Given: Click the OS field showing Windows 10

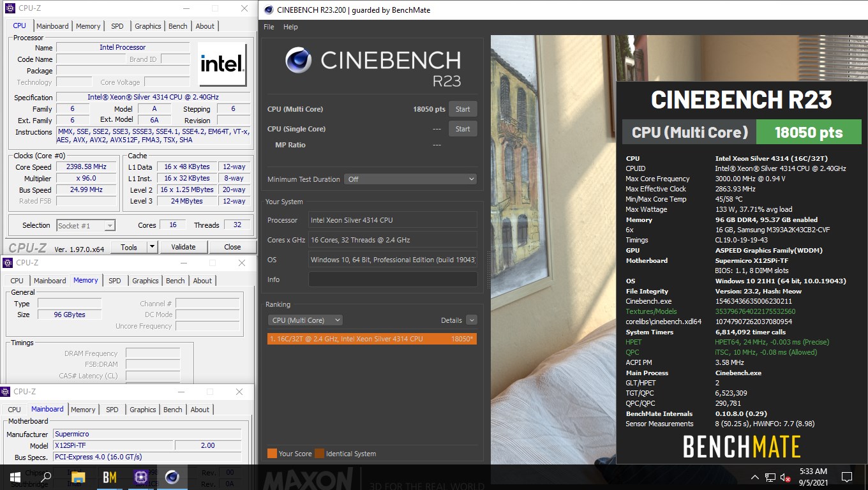Looking at the screenshot, I should coord(393,260).
